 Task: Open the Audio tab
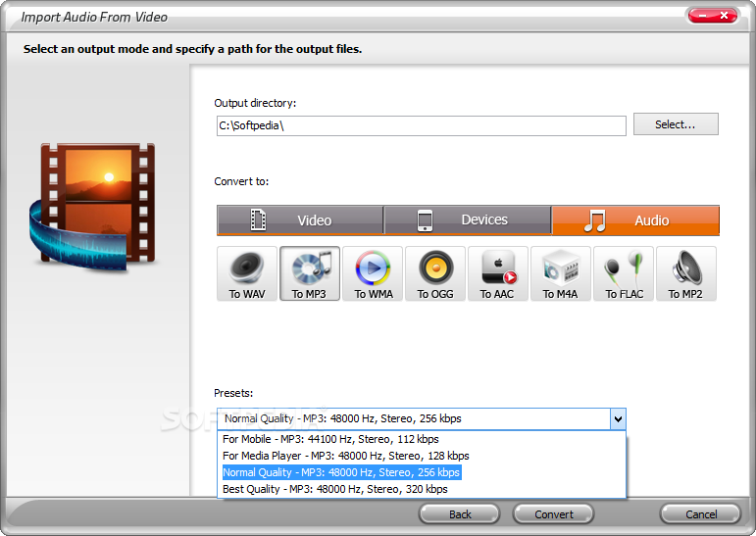click(635, 220)
